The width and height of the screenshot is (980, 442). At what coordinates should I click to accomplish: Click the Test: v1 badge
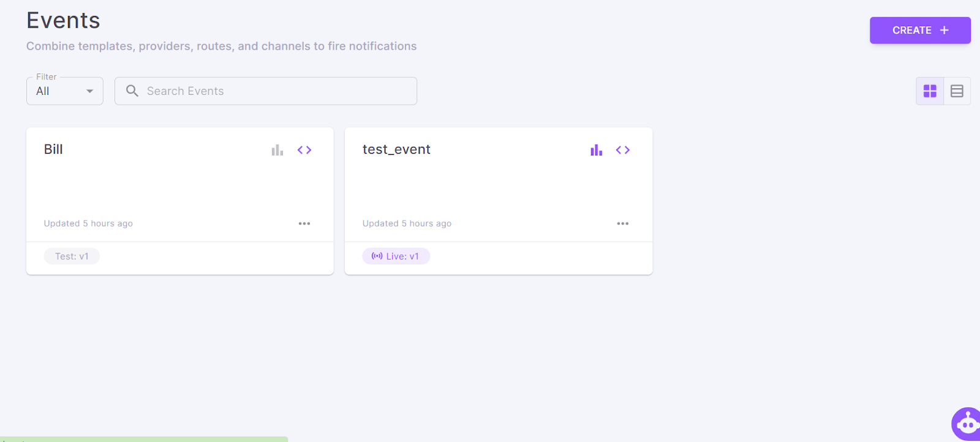(x=72, y=257)
